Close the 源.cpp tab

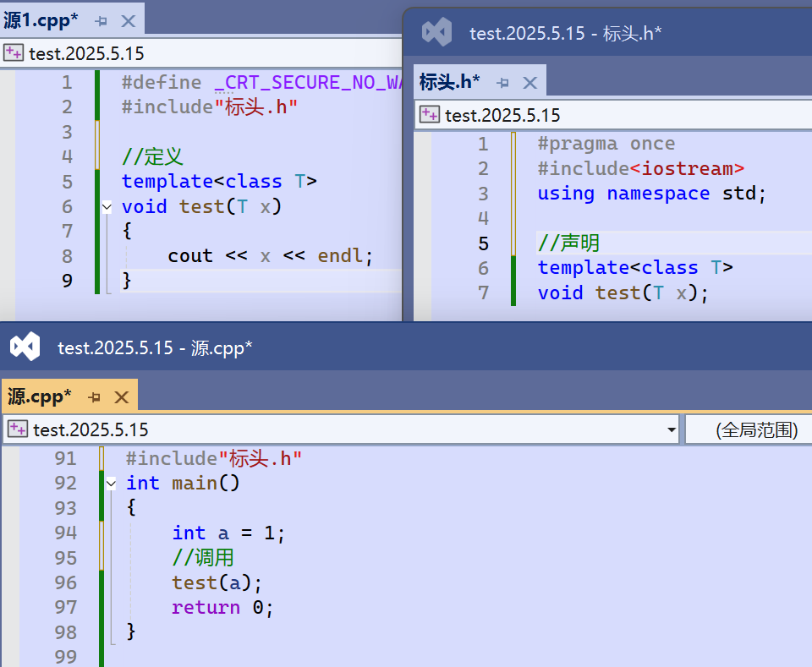coord(122,397)
